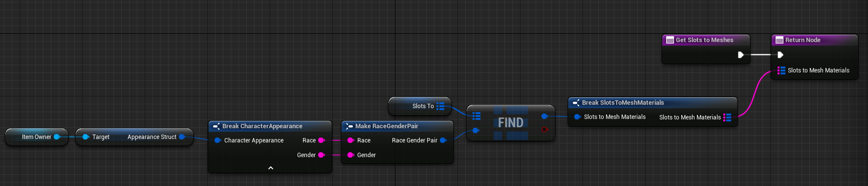Select the Break SlotsToMeshMaterials node title
The image size is (868, 186).
tap(623, 103)
